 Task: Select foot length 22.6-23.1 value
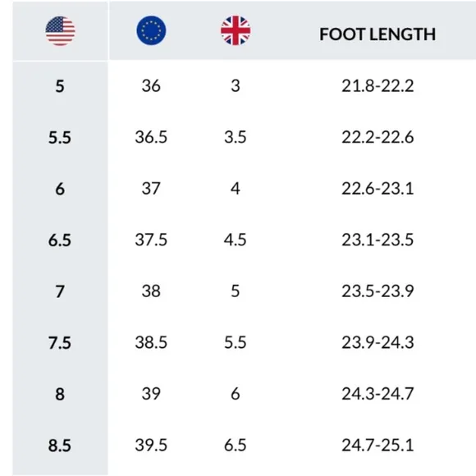[x=378, y=189]
